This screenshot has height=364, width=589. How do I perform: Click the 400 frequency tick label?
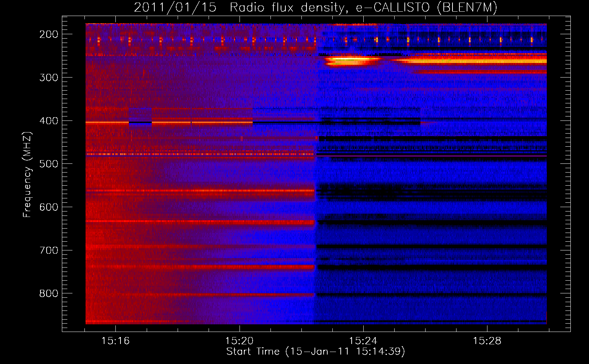[49, 121]
